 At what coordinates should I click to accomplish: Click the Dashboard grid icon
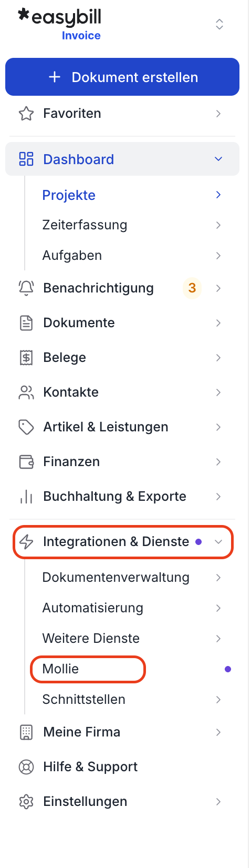coord(26,159)
